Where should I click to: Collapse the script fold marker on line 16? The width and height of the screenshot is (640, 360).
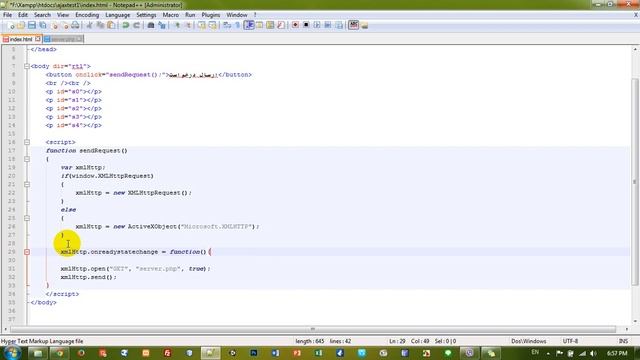(27, 142)
